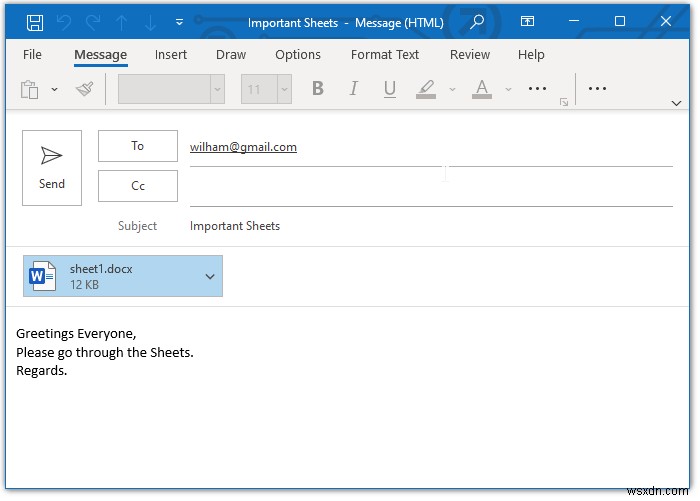Open more formatting options ellipsis

click(537, 88)
